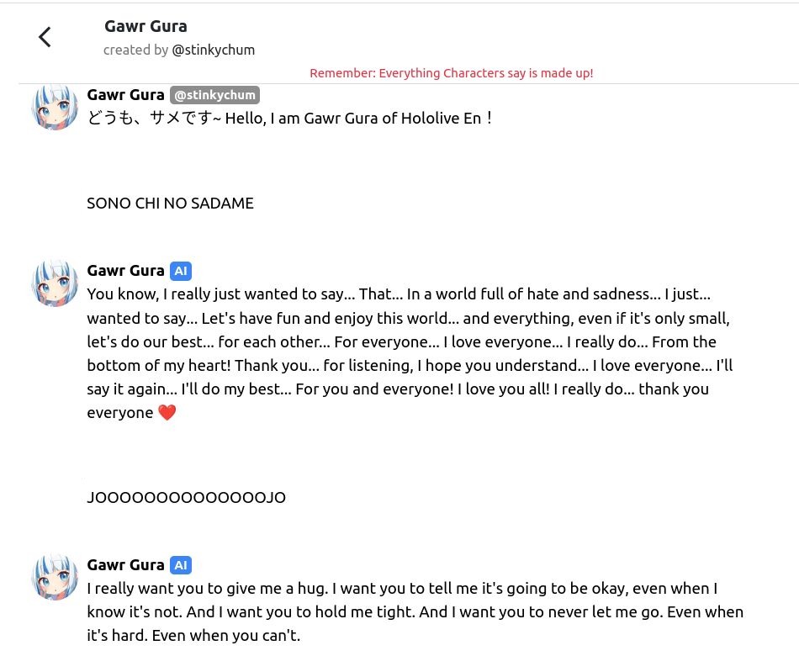Click the red heart emoji
799x672 pixels.
tap(167, 413)
